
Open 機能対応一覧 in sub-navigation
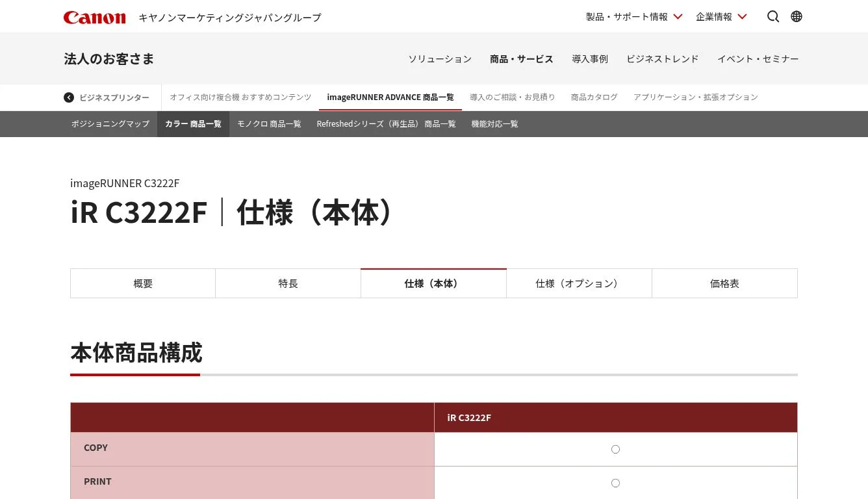pos(494,124)
